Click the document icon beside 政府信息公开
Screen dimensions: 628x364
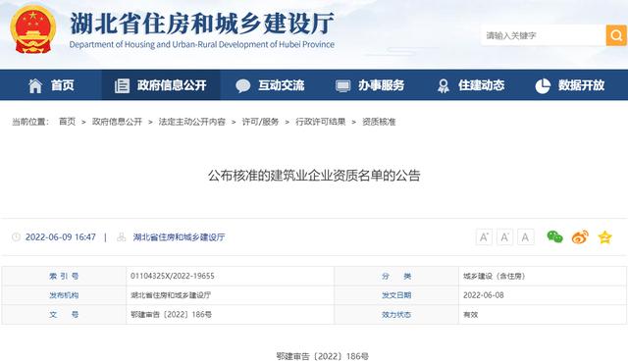122,85
